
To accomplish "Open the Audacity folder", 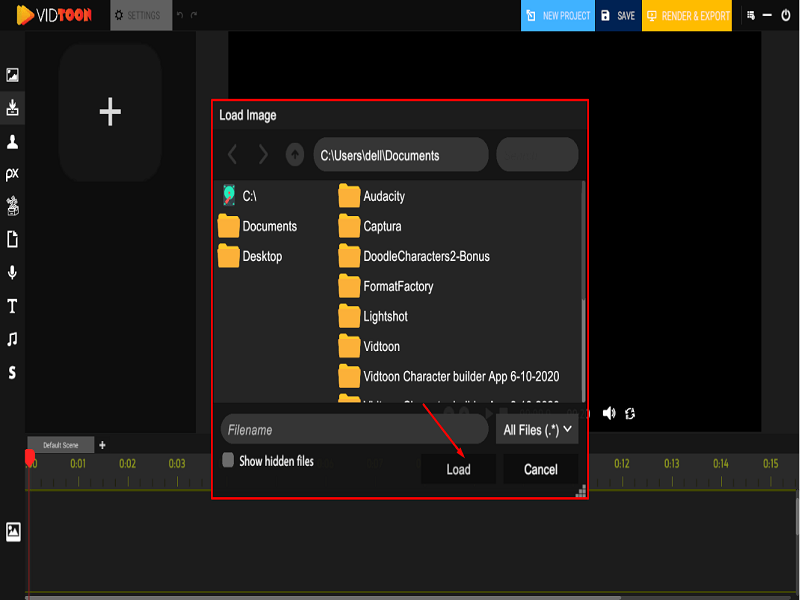I will pos(372,196).
